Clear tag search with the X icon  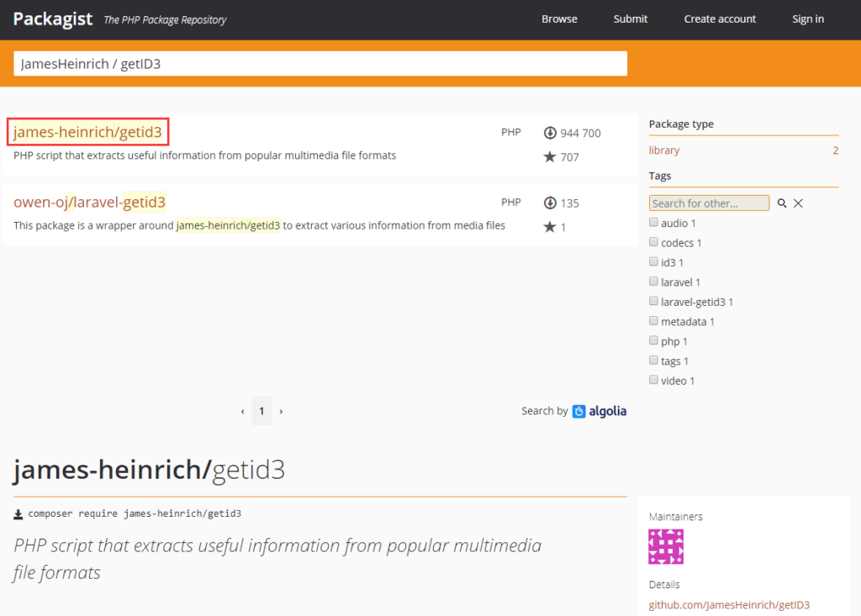coord(799,203)
